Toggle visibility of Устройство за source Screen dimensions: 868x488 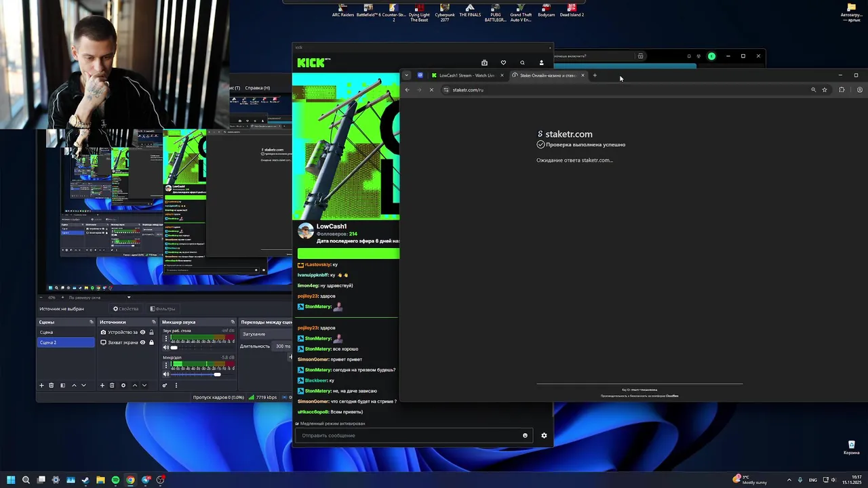[x=143, y=332]
